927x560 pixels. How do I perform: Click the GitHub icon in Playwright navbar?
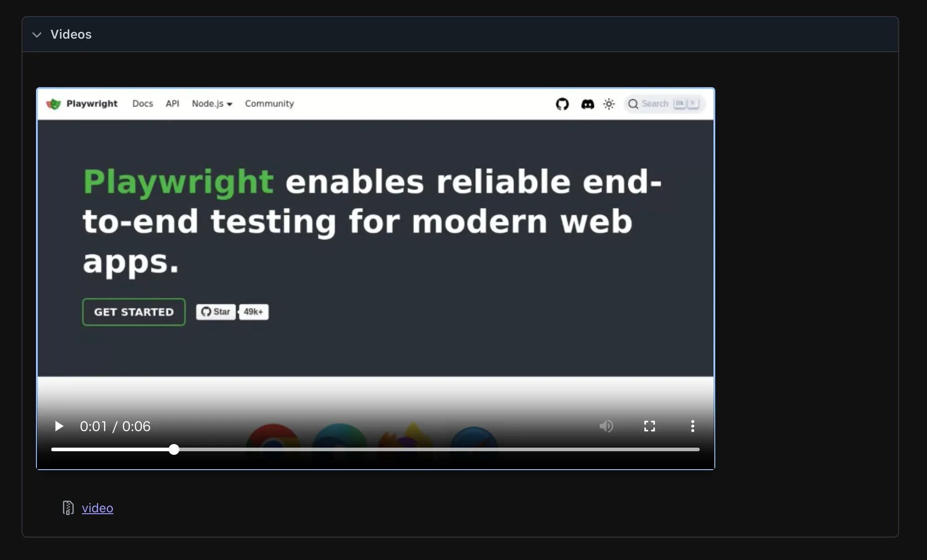coord(562,104)
